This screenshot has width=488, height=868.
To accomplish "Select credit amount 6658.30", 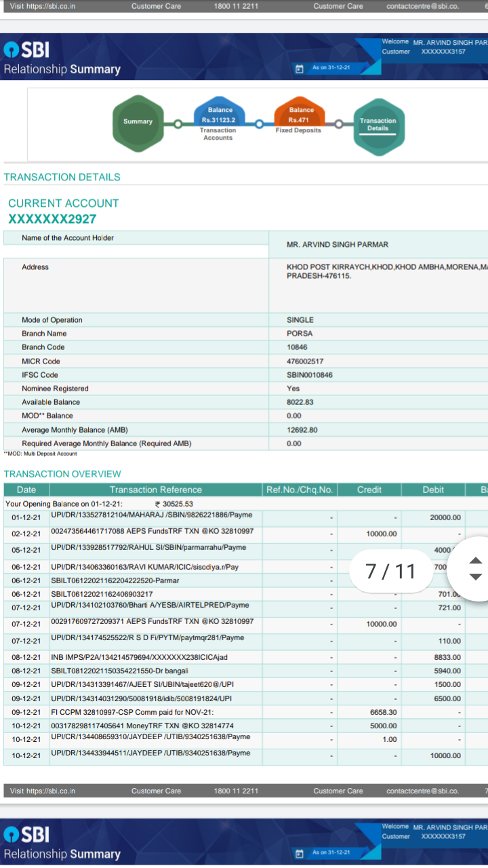I will coord(384,713).
